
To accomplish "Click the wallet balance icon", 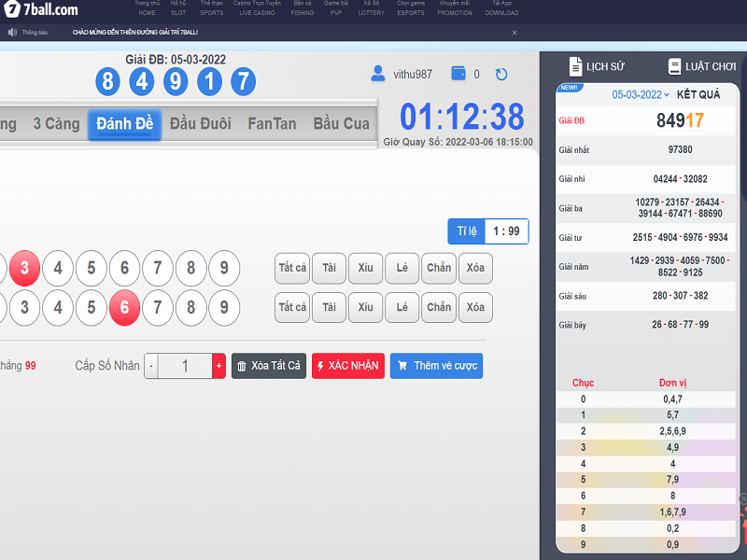I will (458, 74).
